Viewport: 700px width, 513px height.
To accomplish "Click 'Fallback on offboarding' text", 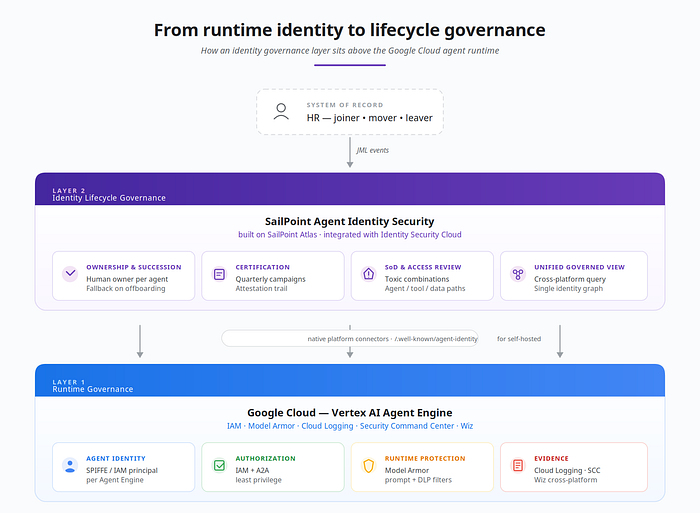I will (126, 288).
